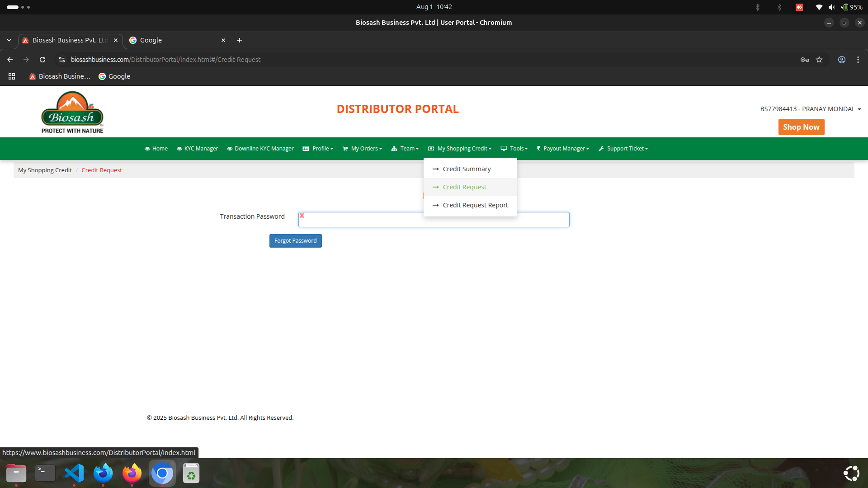Click browser forward arrow

tap(26, 60)
